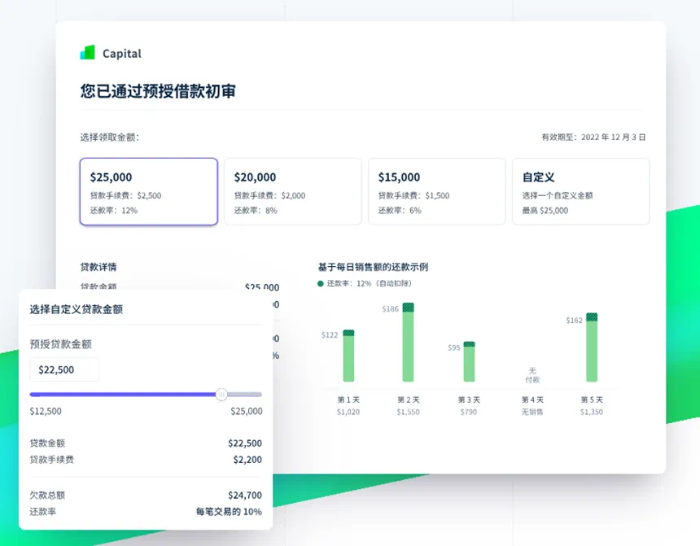This screenshot has height=546, width=700.
Task: Click the $2,200 loan fee value
Action: [247, 459]
